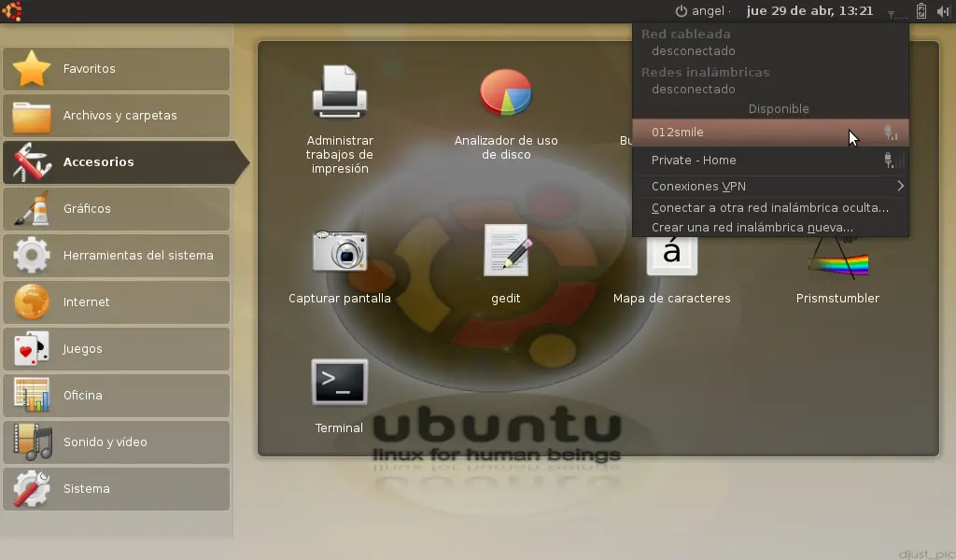Launch gedit text editor icon

(506, 250)
